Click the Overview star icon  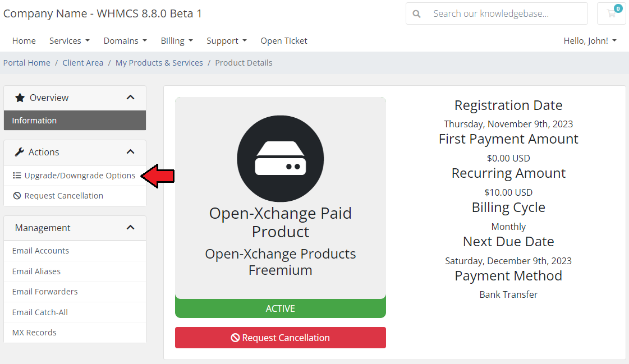point(20,98)
